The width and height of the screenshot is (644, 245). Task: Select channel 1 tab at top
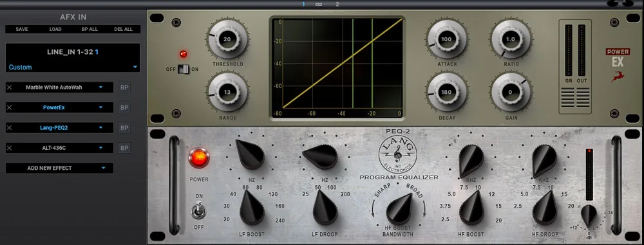point(303,4)
